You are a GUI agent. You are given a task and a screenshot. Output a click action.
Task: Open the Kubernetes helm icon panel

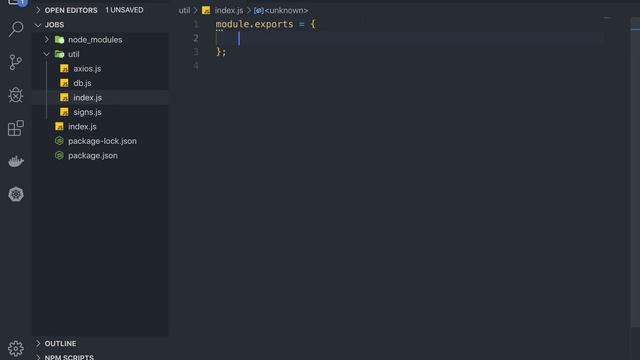[16, 194]
